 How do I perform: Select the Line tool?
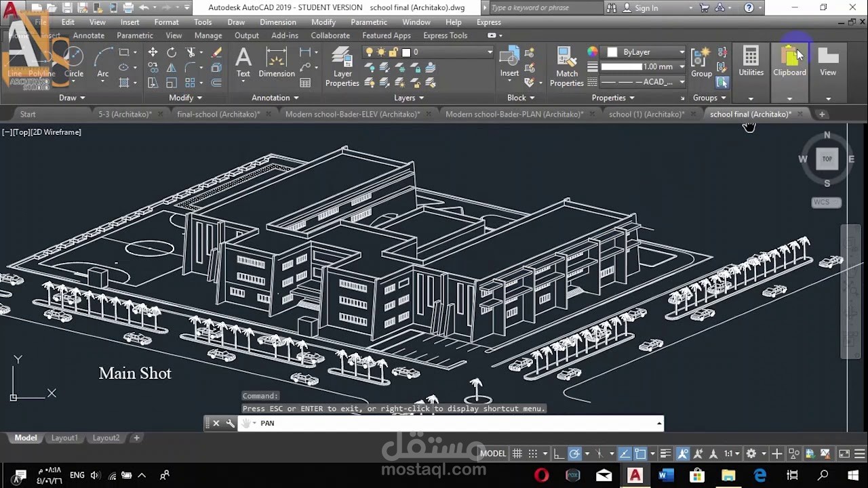14,64
